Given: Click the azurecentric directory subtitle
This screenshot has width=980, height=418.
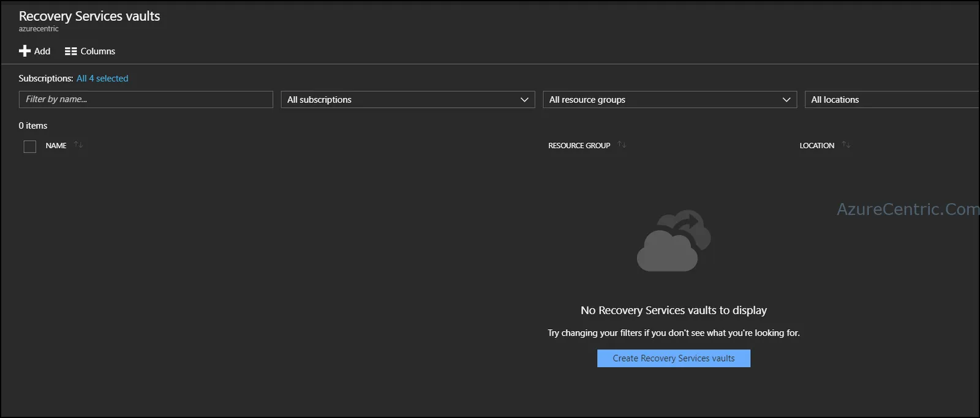Looking at the screenshot, I should [39, 29].
